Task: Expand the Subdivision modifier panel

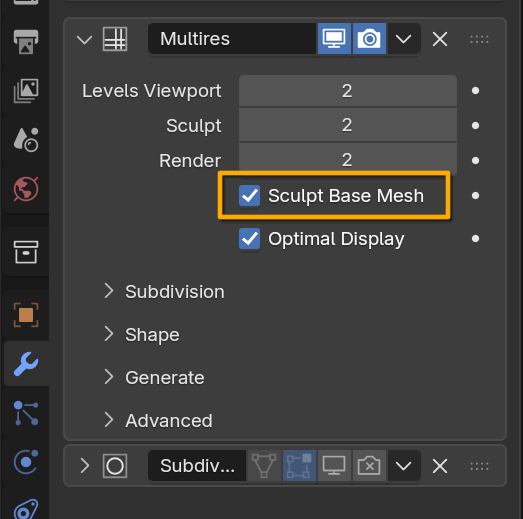Action: tap(85, 466)
